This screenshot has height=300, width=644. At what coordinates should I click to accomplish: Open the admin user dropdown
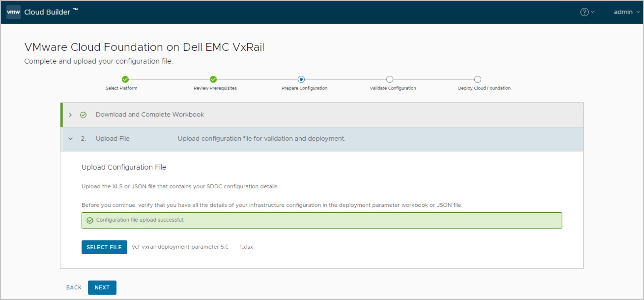pos(626,12)
